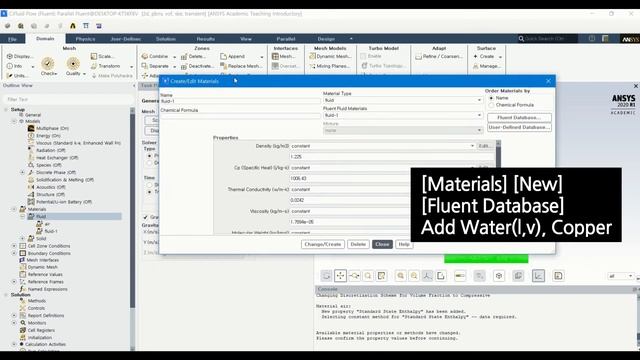Toggle the Gravity checkbox
The image size is (640, 360).
point(145,217)
